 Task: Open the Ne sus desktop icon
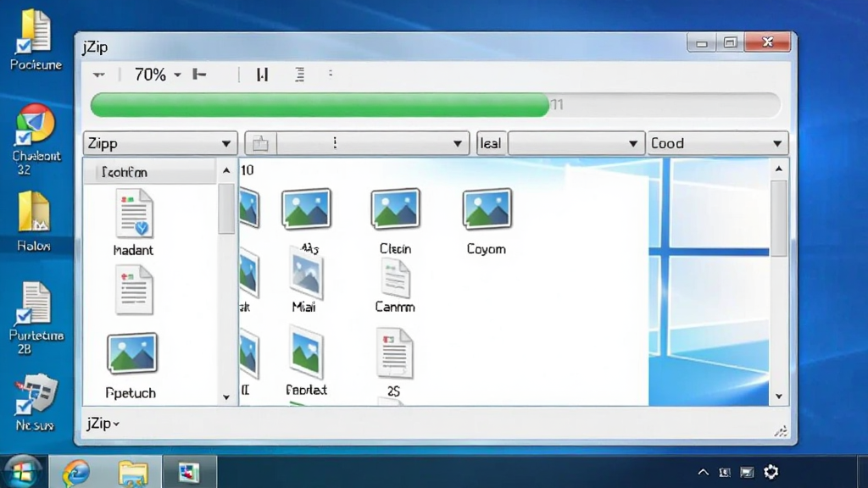pyautogui.click(x=35, y=402)
